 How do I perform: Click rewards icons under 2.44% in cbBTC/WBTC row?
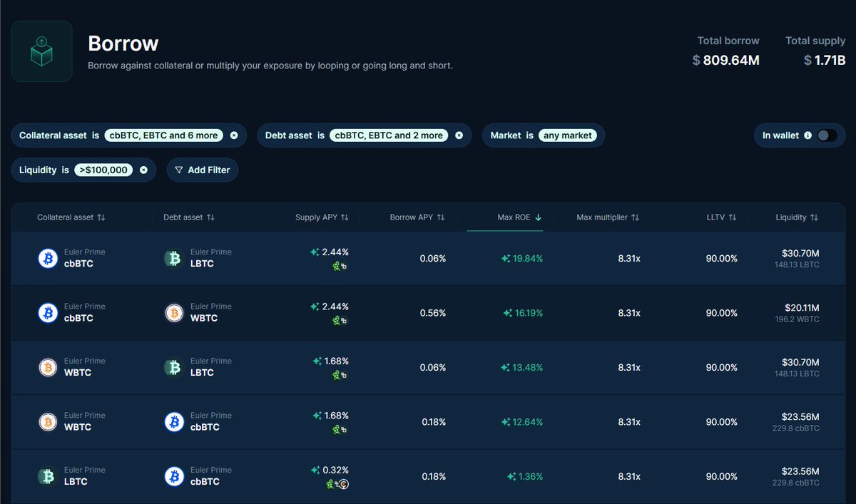pyautogui.click(x=340, y=321)
